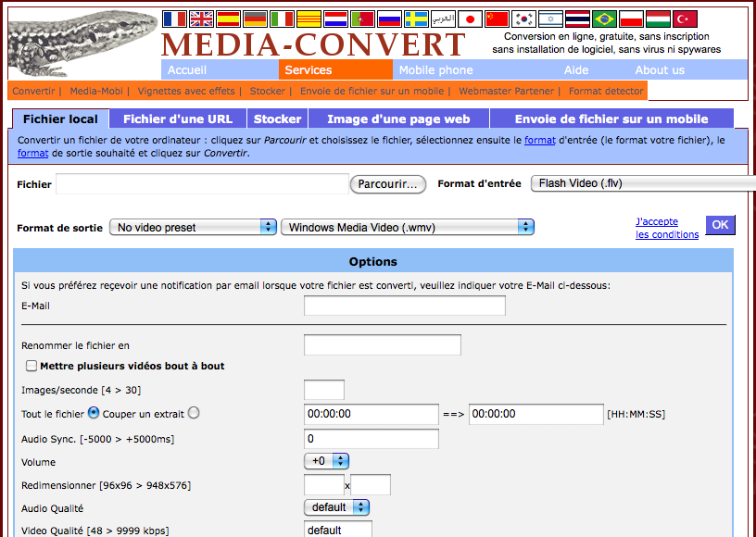Open the Media-Mobi submenu link
Viewport: 756px width, 537px height.
point(96,91)
